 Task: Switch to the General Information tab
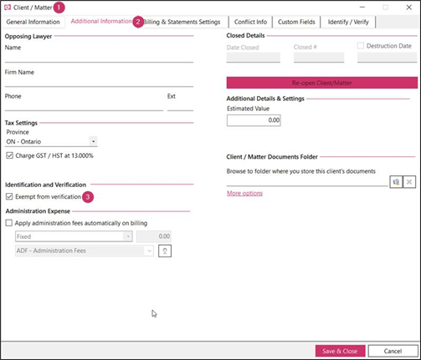tap(33, 22)
